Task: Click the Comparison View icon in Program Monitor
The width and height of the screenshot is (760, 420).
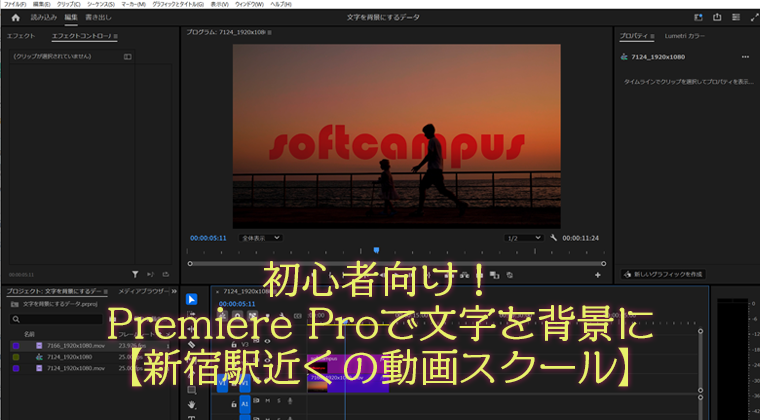Action: [x=494, y=275]
